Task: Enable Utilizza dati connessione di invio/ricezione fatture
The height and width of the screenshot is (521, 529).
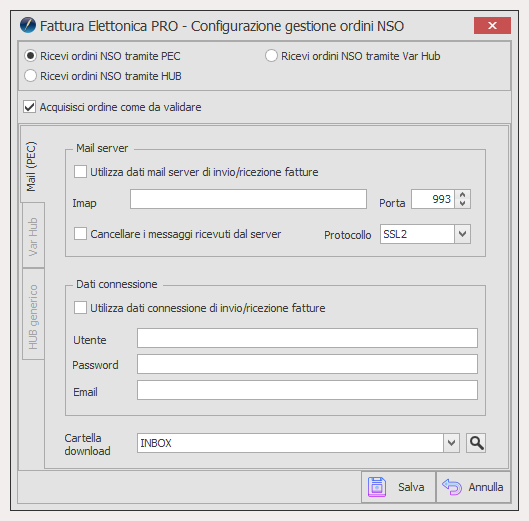Action: click(x=80, y=308)
